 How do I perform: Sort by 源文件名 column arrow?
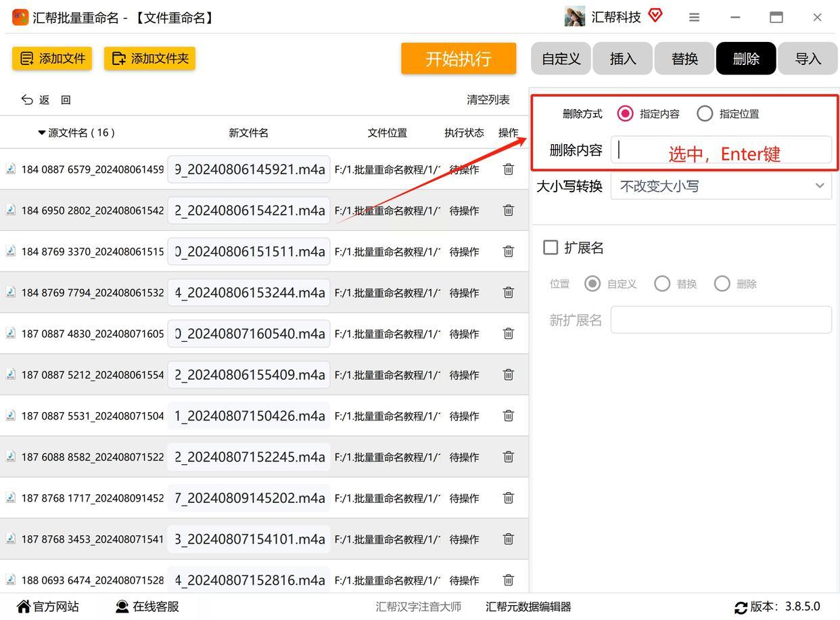tap(42, 133)
